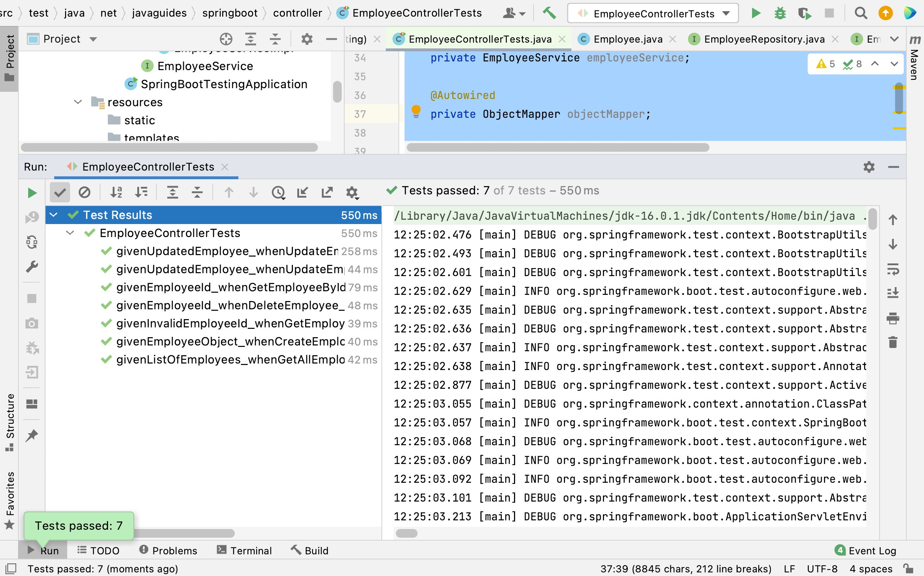Show hidden editor tabs chevron

(894, 39)
